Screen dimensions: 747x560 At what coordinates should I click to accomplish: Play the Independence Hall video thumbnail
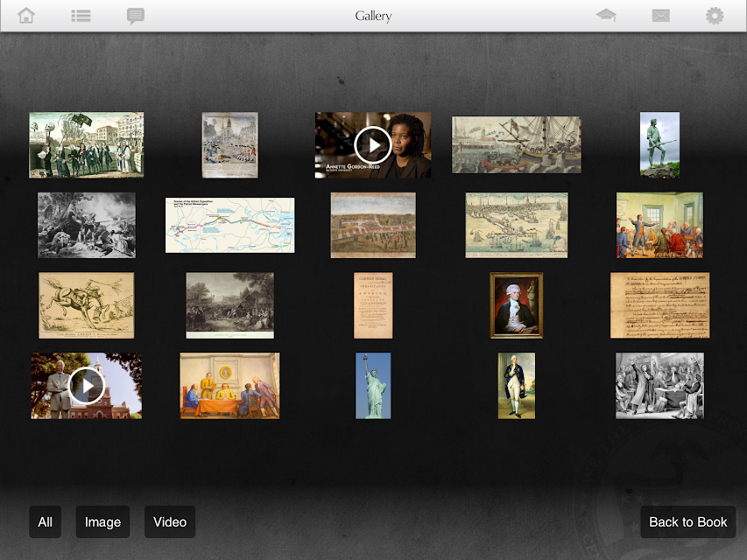pyautogui.click(x=86, y=386)
